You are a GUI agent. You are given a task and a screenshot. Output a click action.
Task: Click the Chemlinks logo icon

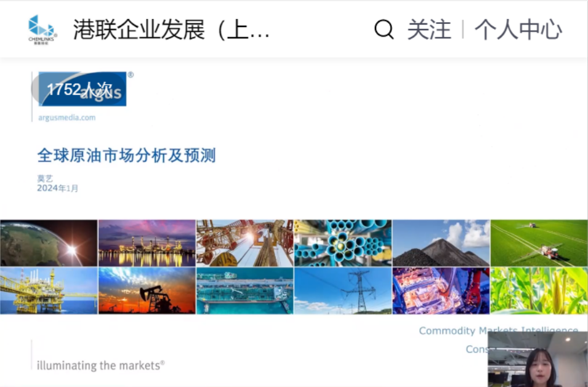(x=42, y=29)
